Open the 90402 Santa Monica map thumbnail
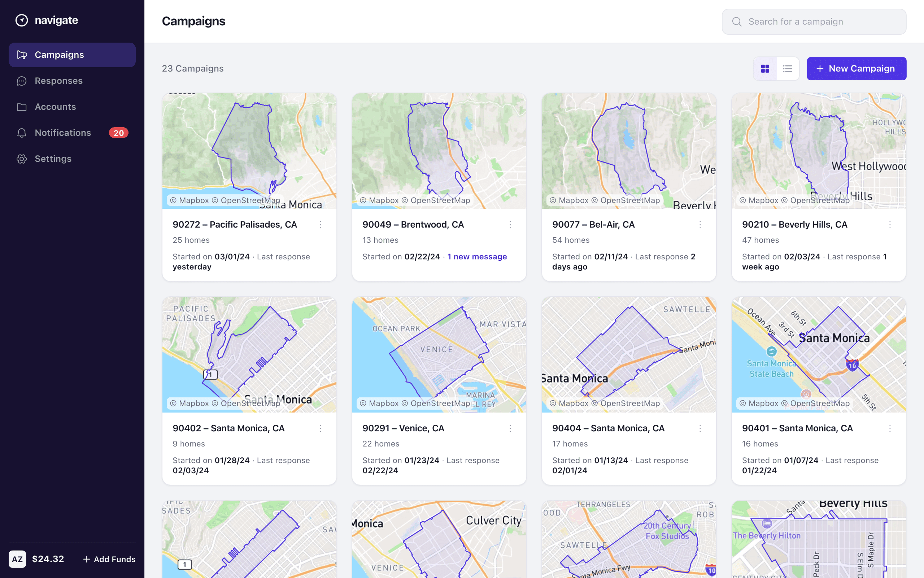Viewport: 924px width, 578px height. click(x=249, y=355)
